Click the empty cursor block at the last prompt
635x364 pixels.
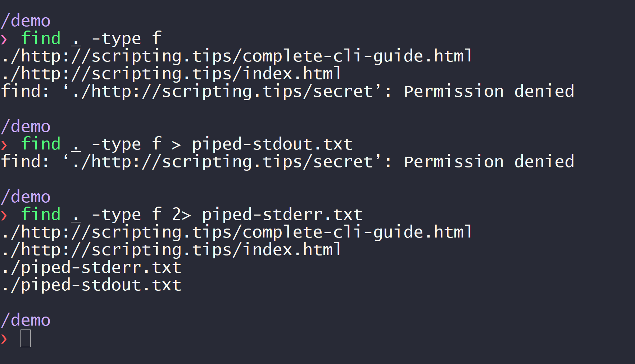tap(25, 338)
